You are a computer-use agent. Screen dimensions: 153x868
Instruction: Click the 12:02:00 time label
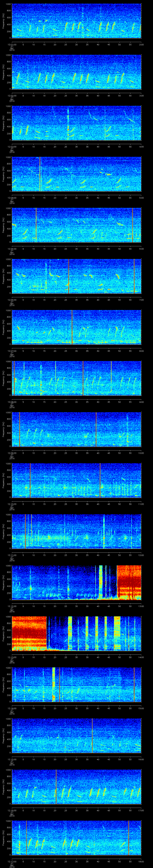tap(12, 96)
